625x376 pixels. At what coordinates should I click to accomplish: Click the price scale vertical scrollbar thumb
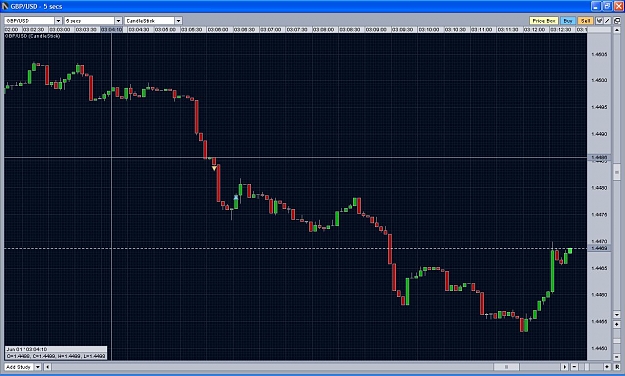click(x=617, y=172)
